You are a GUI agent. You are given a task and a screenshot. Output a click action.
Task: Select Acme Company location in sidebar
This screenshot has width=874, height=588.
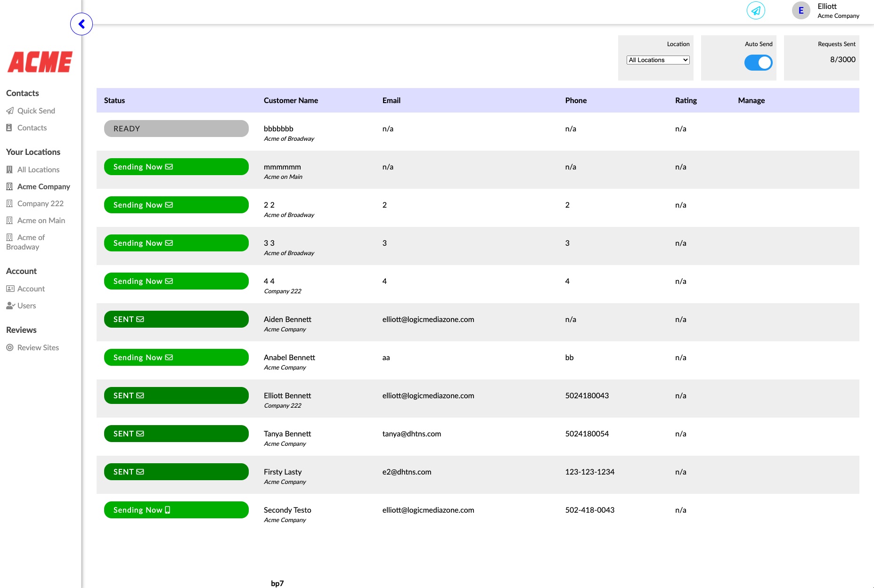click(x=44, y=186)
